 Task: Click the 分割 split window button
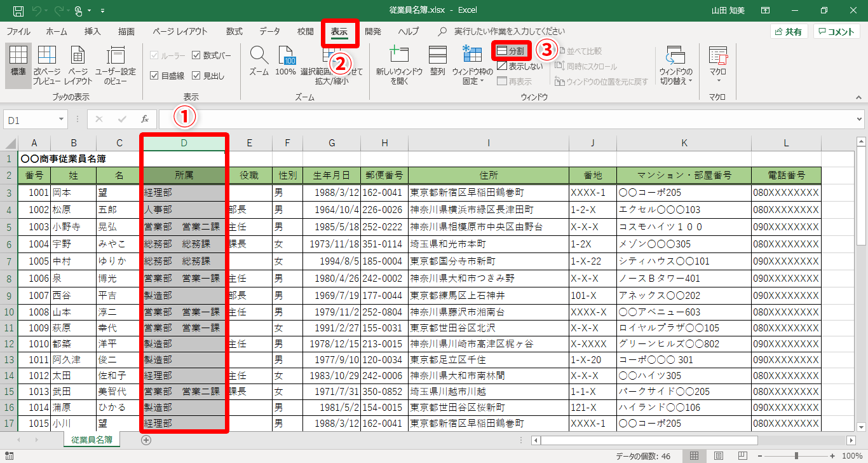click(511, 50)
